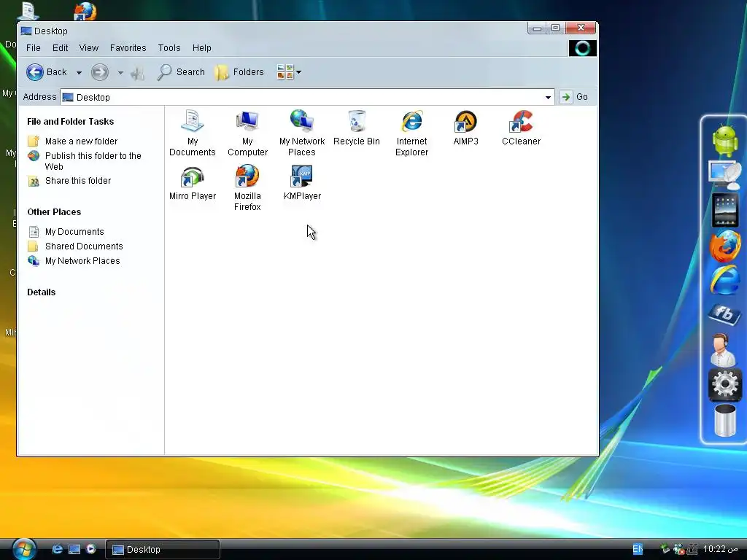The height and width of the screenshot is (560, 747).
Task: Click the Address bar field
Action: pos(307,97)
